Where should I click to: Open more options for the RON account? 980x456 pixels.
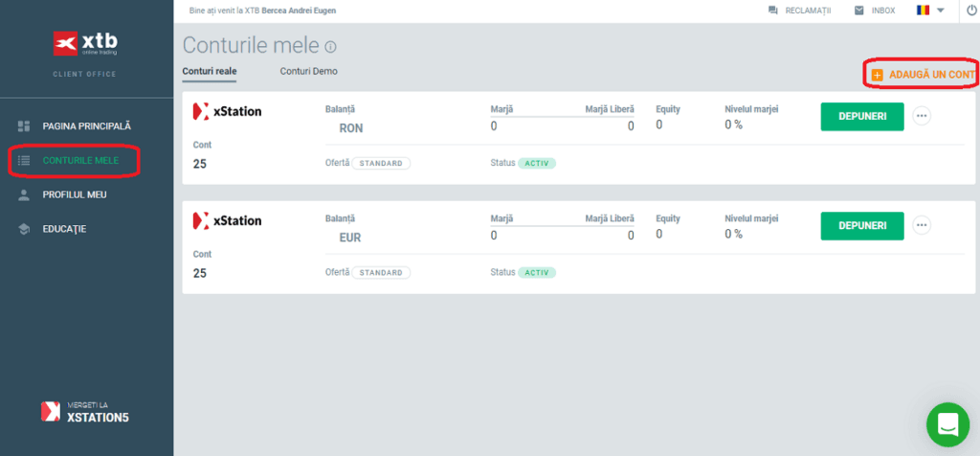[x=922, y=116]
